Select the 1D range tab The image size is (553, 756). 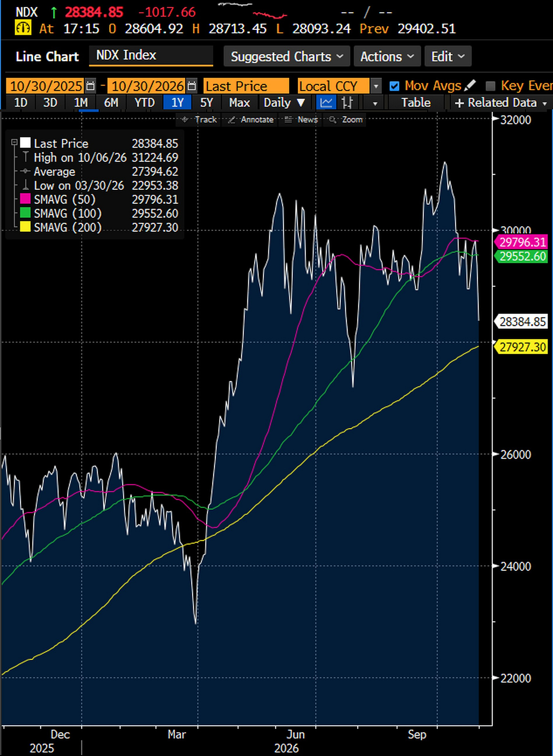21,103
